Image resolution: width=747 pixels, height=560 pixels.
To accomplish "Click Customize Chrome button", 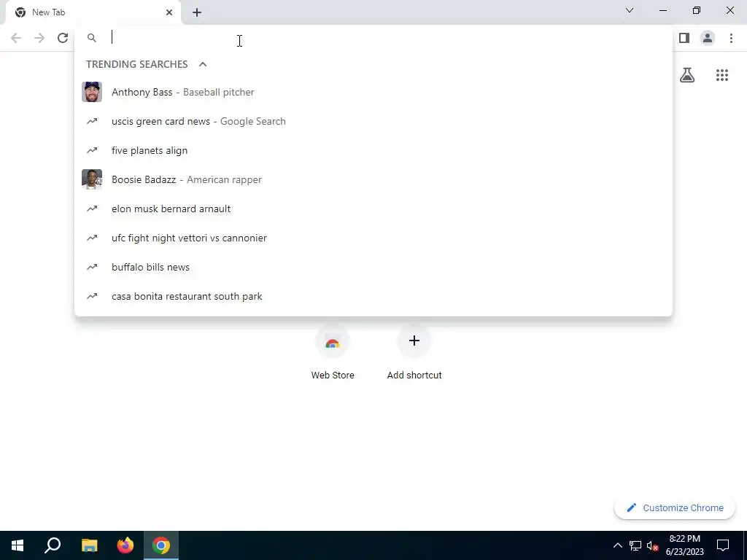I will (x=675, y=508).
